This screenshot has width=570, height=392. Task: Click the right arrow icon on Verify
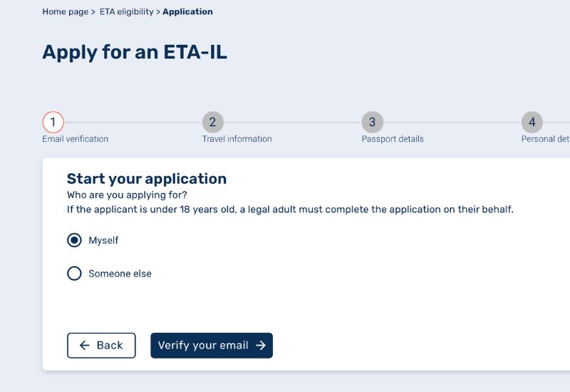pyautogui.click(x=261, y=346)
